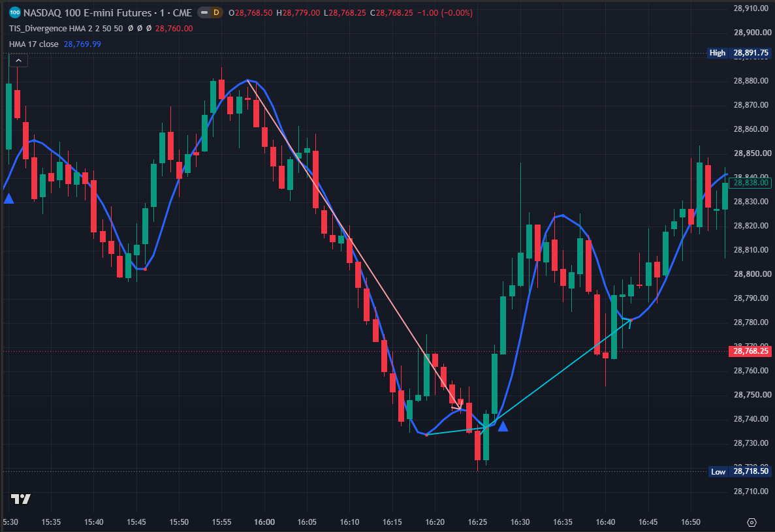The height and width of the screenshot is (532, 775).
Task: Click the NASDAQ 100 symbol logo icon
Action: 15,13
